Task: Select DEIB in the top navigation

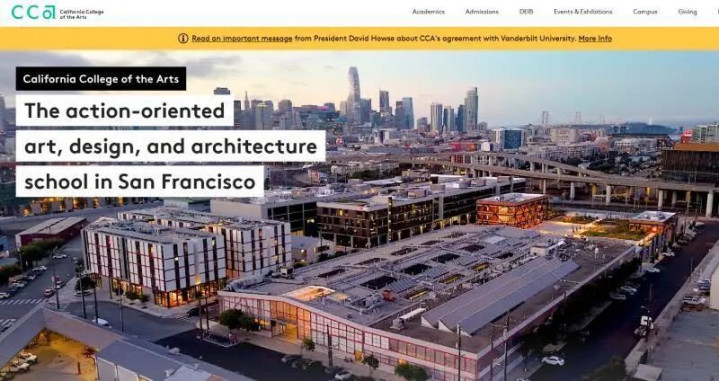Action: point(526,12)
